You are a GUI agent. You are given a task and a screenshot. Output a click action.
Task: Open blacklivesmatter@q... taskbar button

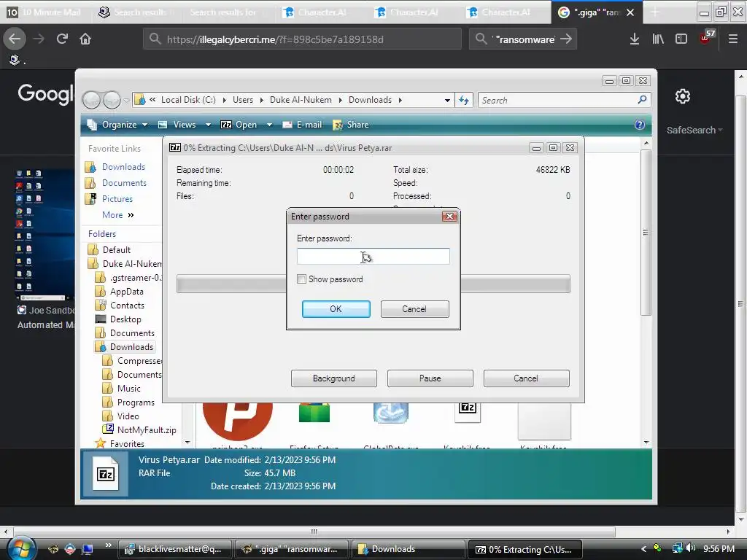pos(174,549)
